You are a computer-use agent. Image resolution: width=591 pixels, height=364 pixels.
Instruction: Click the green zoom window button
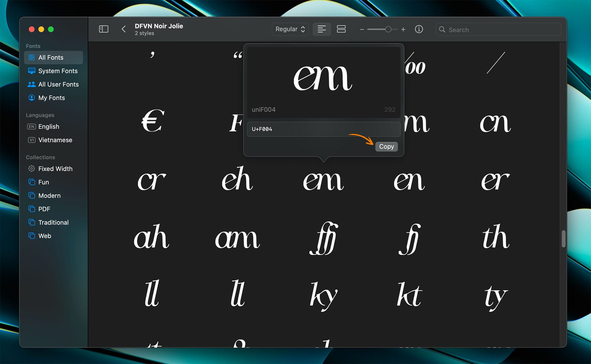coord(51,29)
